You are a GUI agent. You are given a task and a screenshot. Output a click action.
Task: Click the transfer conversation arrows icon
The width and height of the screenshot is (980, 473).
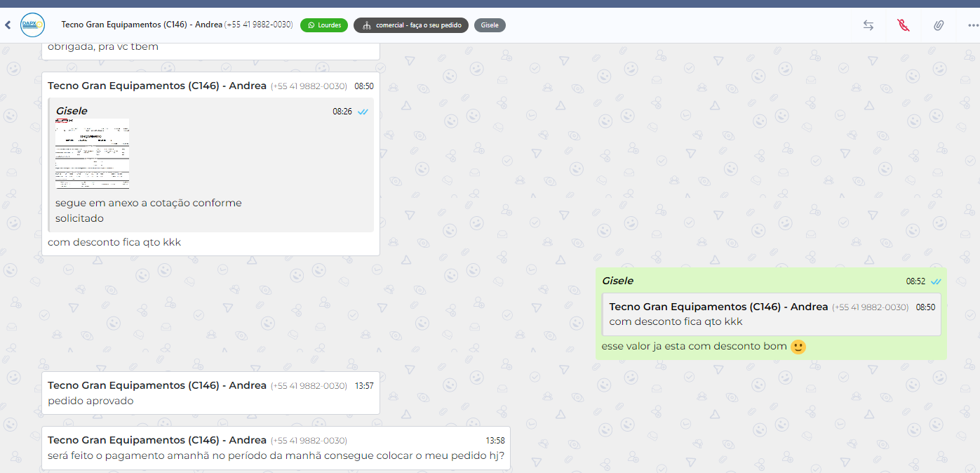(868, 25)
